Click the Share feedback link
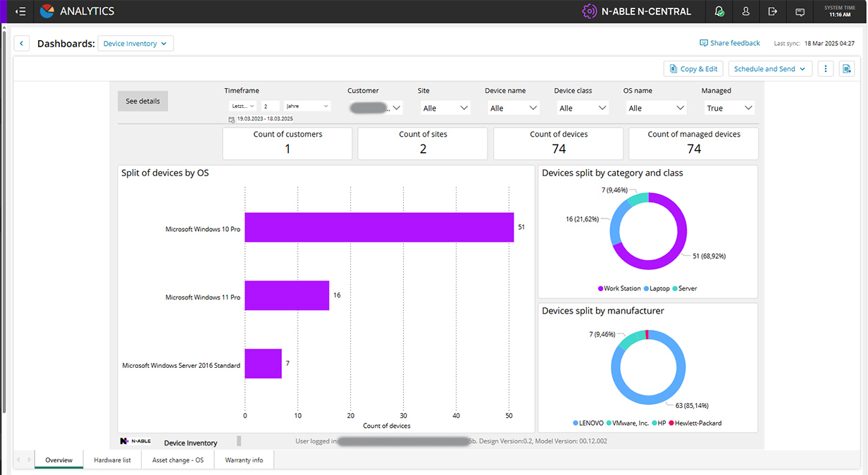This screenshot has width=868, height=475. (735, 43)
